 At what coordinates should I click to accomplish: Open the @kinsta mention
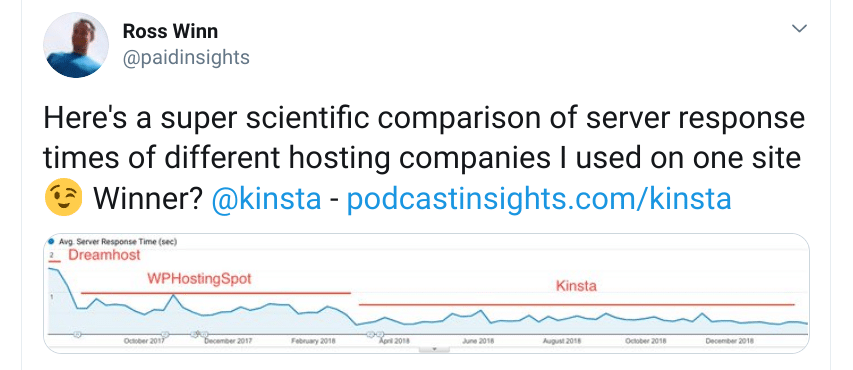tap(266, 199)
